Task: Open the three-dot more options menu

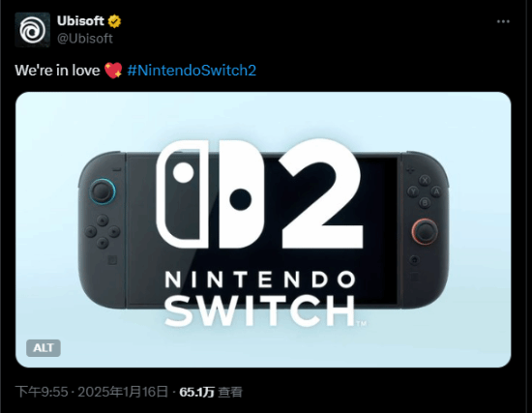Action: click(x=503, y=21)
